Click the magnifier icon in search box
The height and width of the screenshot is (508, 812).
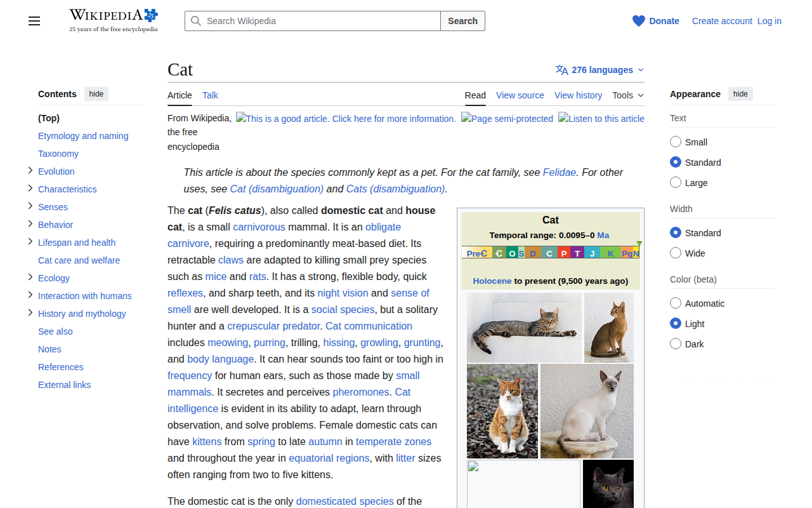point(197,21)
